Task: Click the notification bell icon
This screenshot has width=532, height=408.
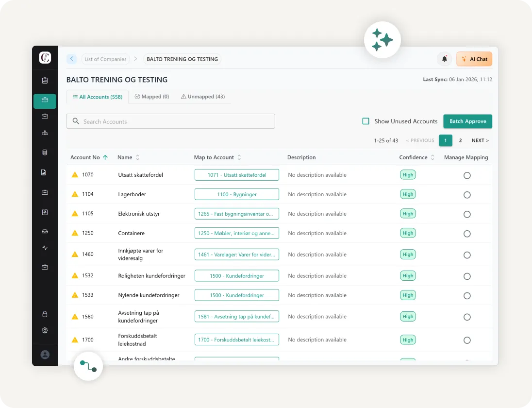Action: click(x=444, y=59)
